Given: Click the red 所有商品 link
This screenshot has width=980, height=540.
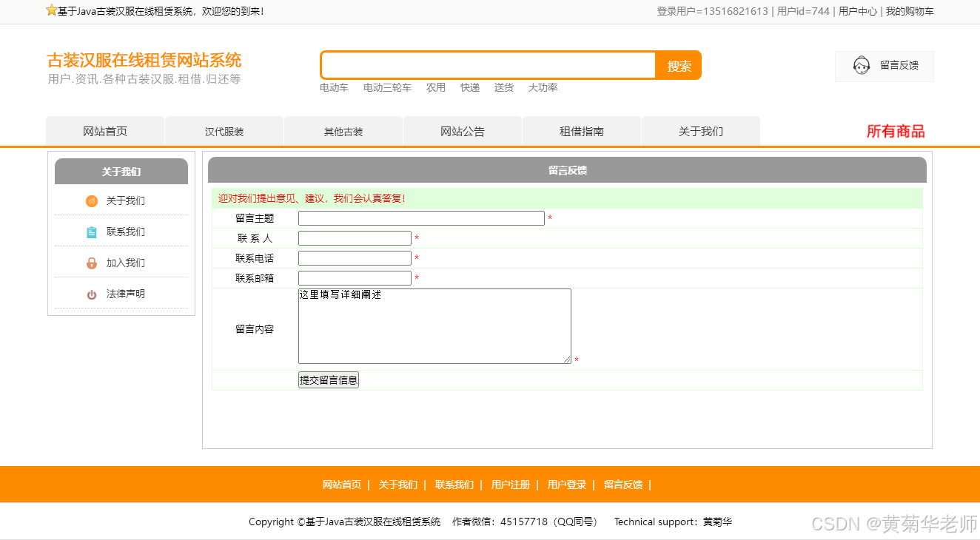Looking at the screenshot, I should click(x=896, y=132).
